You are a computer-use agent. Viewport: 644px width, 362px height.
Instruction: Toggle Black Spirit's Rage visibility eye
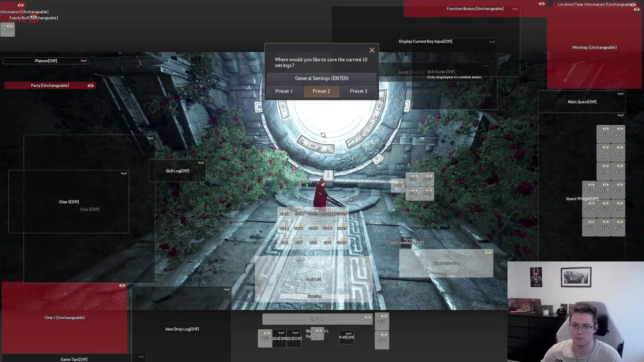coord(318,331)
